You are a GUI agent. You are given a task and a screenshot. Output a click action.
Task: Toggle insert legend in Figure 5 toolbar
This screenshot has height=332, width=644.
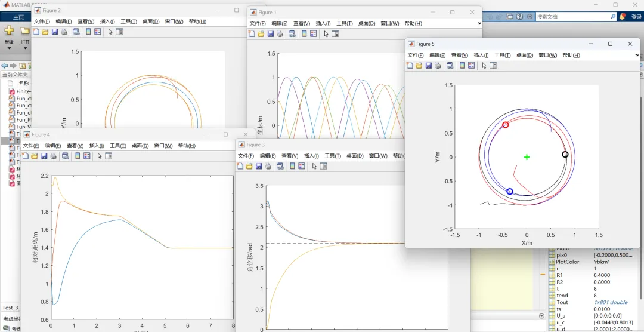[x=471, y=66]
